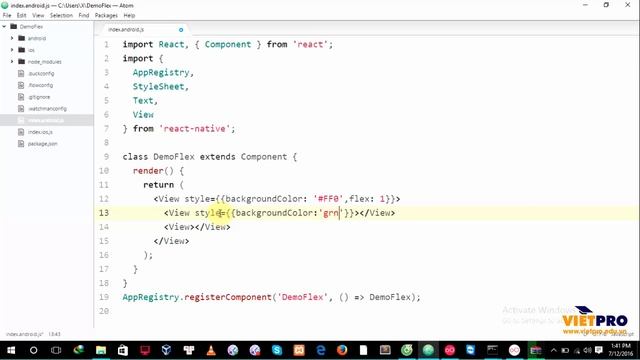This screenshot has height=360, width=640.
Task: Click the file path in the status bar
Action: pos(24,334)
